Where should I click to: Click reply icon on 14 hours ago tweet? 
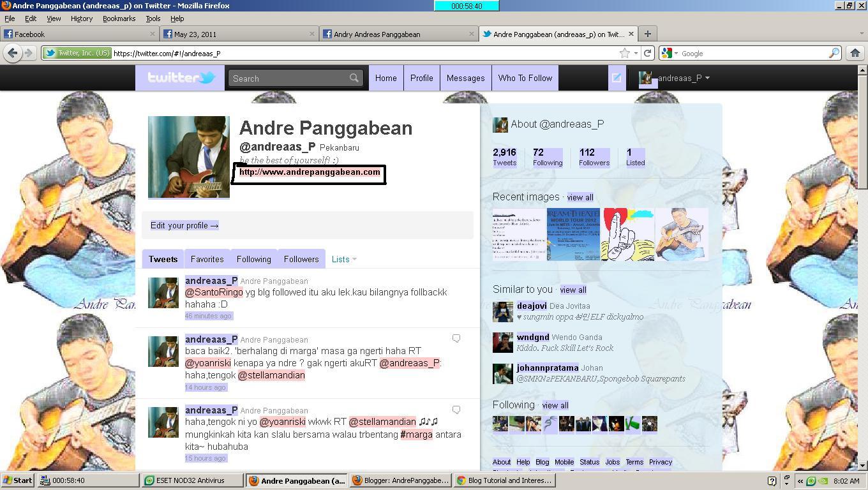pyautogui.click(x=456, y=338)
